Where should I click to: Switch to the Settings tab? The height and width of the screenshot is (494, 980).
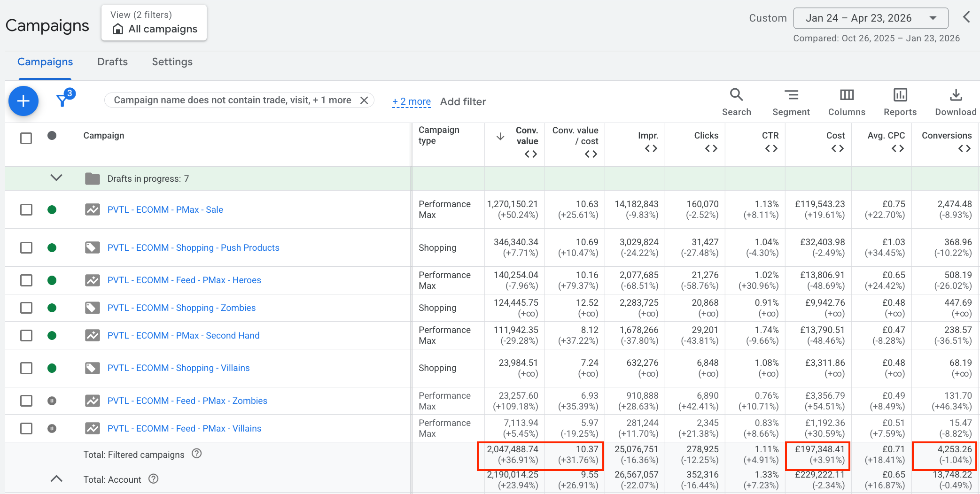click(172, 62)
